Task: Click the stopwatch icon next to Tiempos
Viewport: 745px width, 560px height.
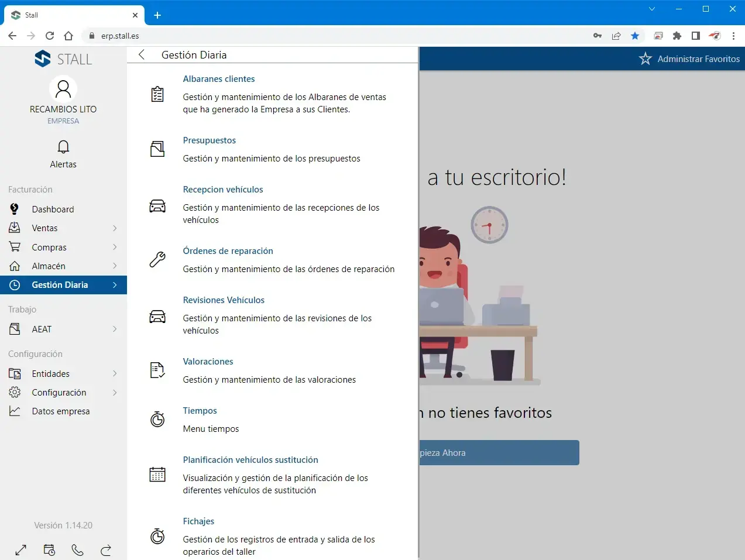Action: pyautogui.click(x=157, y=419)
